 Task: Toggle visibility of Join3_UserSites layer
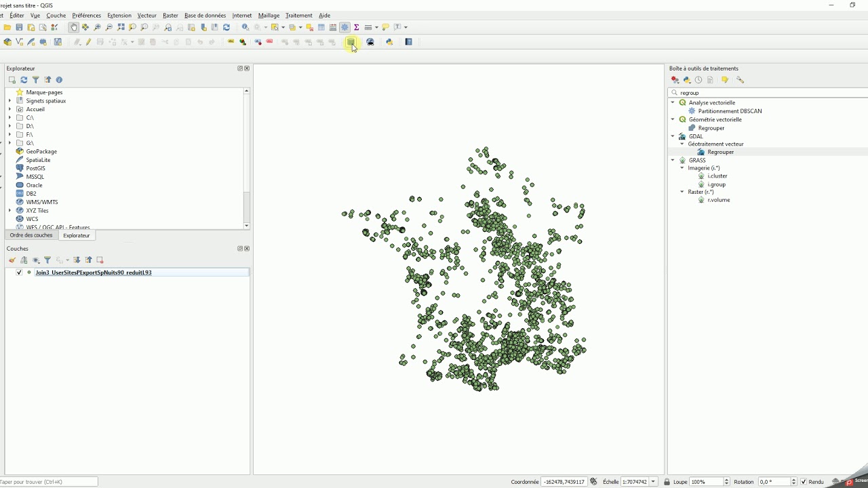point(19,272)
